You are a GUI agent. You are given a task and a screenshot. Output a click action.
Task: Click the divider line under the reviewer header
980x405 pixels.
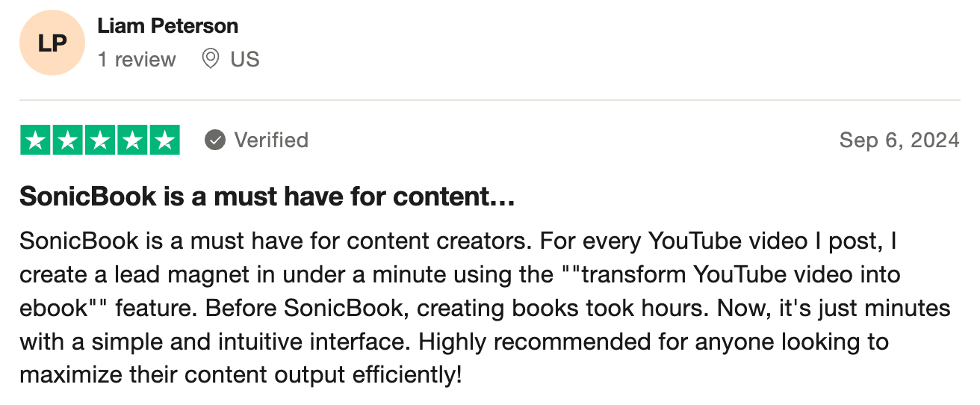point(490,99)
